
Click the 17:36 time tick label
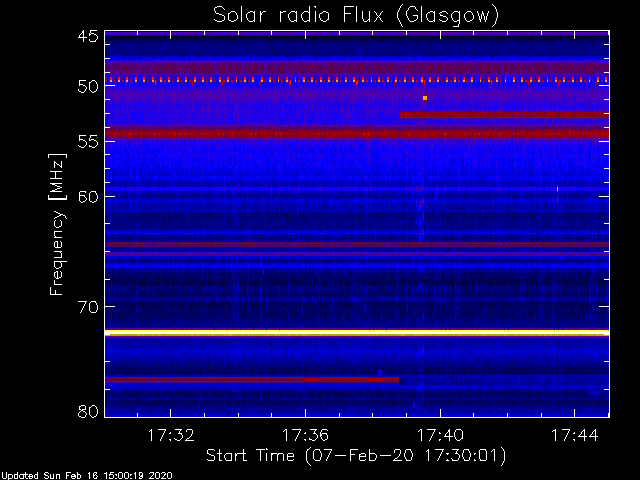pos(305,435)
